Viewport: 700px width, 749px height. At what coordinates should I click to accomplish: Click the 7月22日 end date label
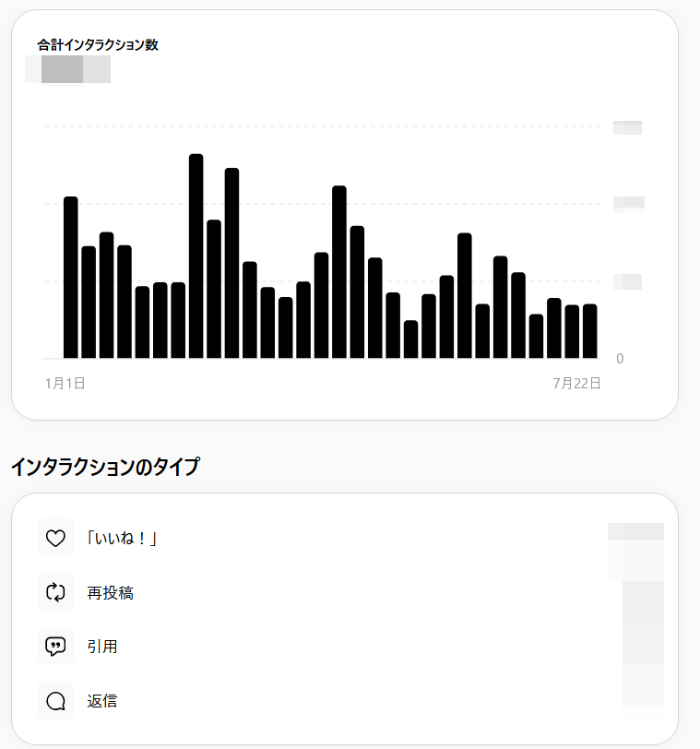tap(576, 383)
